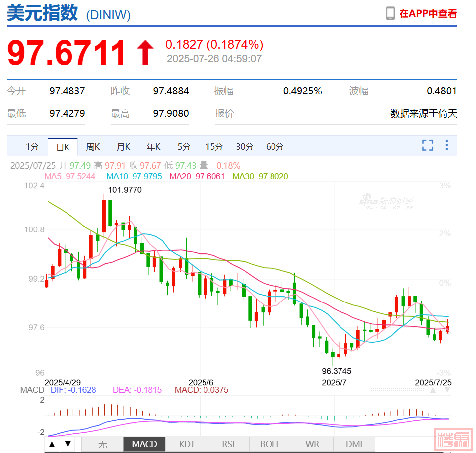Click the red stamp logo in corner
Viewport: 476px width, 453px height.
451,439
